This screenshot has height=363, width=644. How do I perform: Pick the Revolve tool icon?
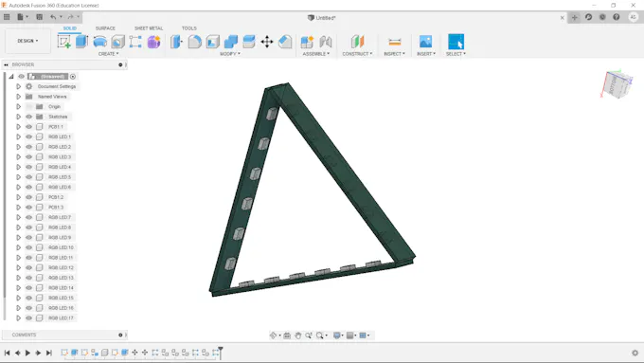click(x=99, y=42)
